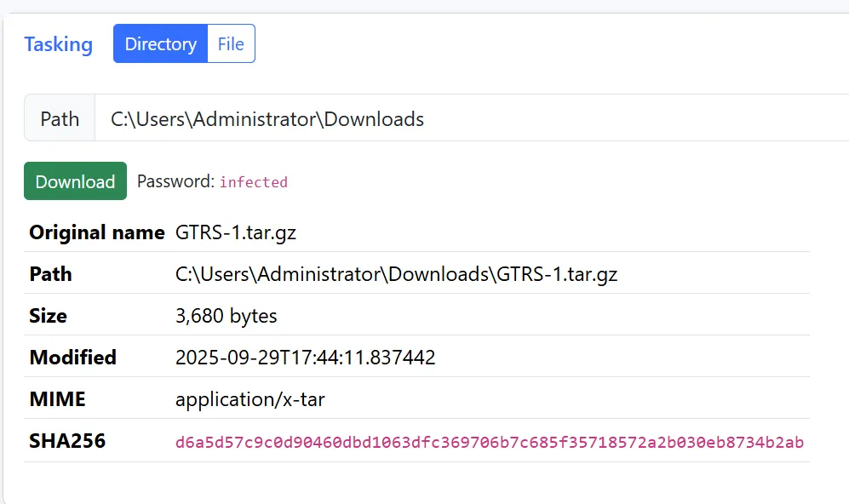This screenshot has width=849, height=504.
Task: Click the bold Path label in table
Action: coord(51,274)
